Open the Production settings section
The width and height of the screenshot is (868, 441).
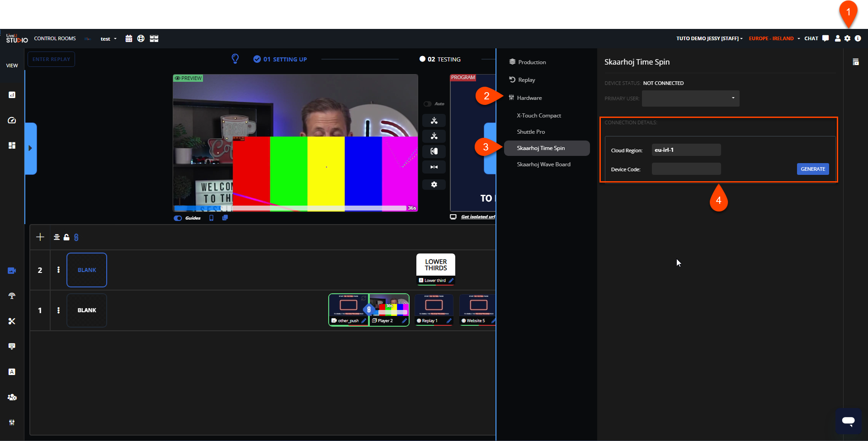(x=532, y=62)
